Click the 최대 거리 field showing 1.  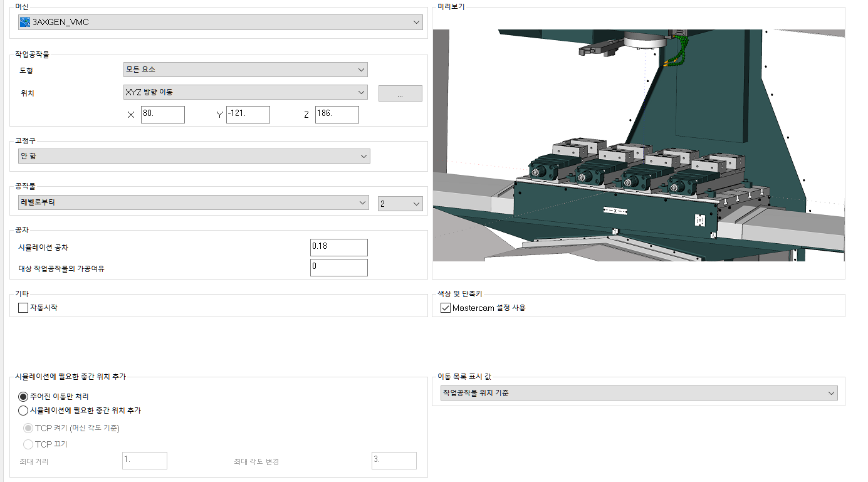point(145,461)
